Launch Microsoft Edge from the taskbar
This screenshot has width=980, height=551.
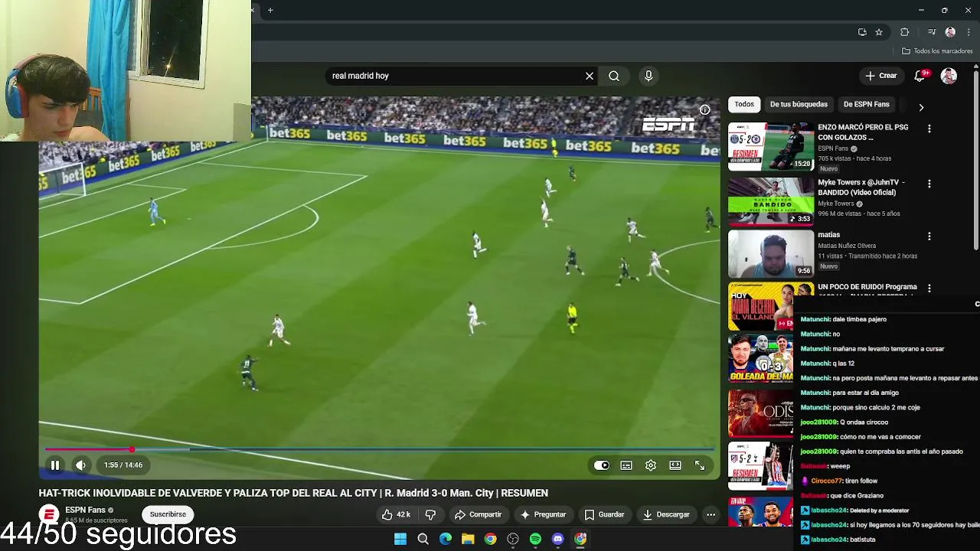(446, 539)
